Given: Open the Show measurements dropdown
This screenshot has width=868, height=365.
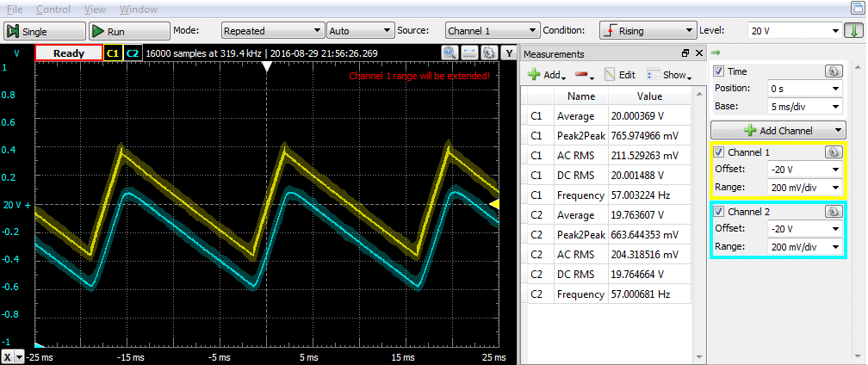Looking at the screenshot, I should (669, 75).
